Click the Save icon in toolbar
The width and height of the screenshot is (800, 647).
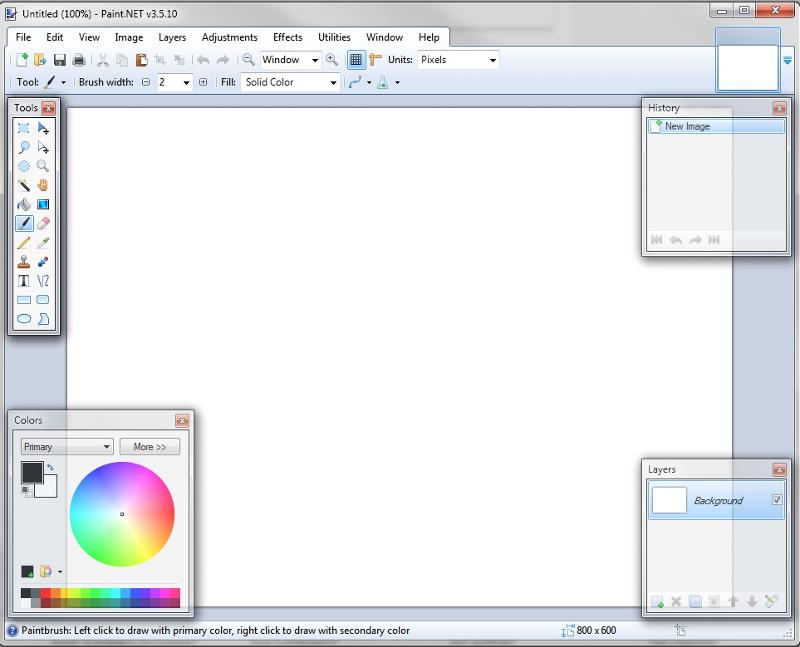click(x=60, y=60)
